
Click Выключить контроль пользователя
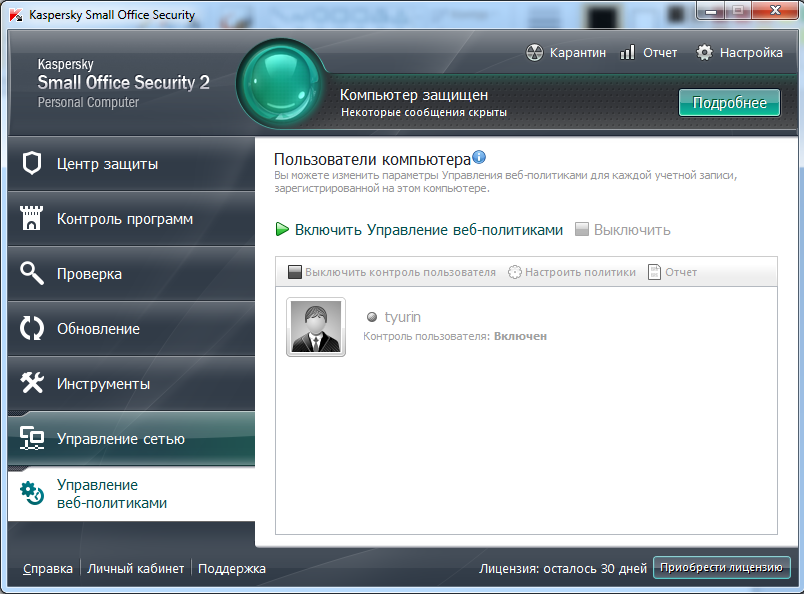coord(400,272)
